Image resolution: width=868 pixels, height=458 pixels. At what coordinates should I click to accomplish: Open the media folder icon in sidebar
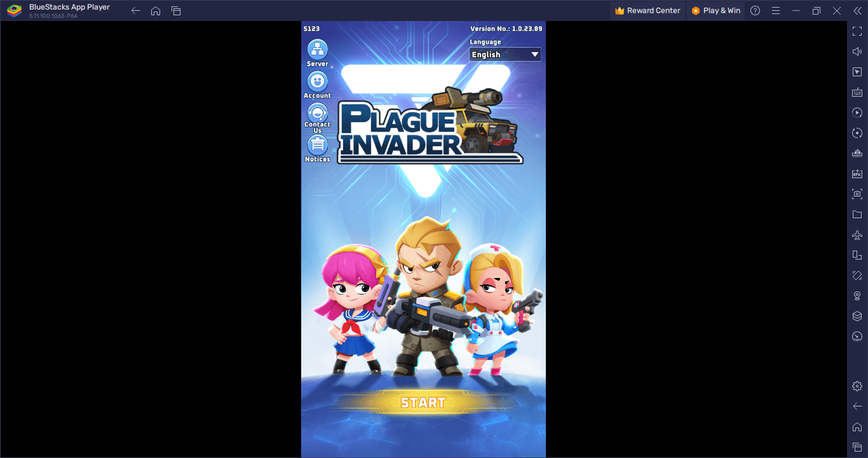[x=857, y=214]
